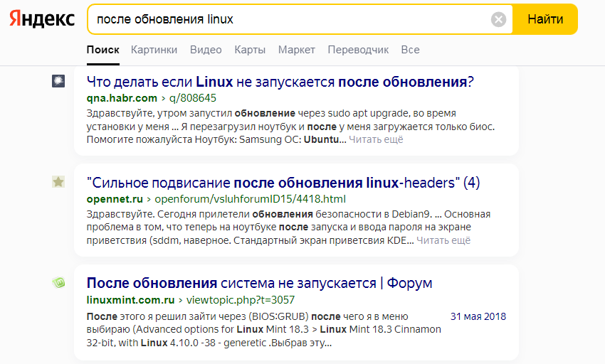The width and height of the screenshot is (605, 364).
Task: Click the Найти search button
Action: (x=544, y=19)
